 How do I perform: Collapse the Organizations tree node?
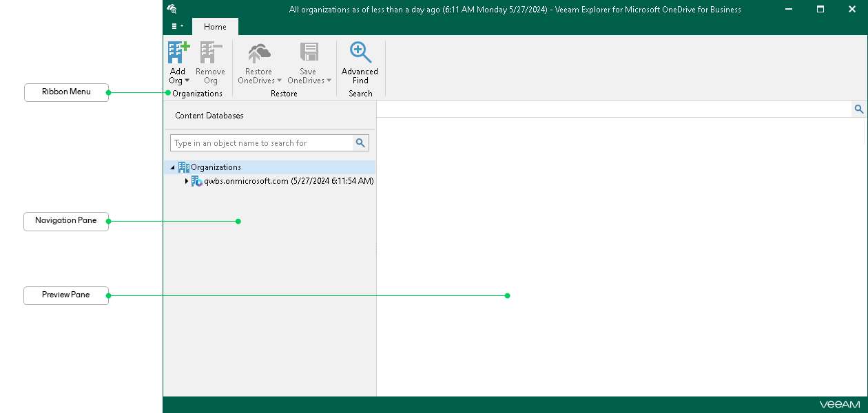coord(172,167)
